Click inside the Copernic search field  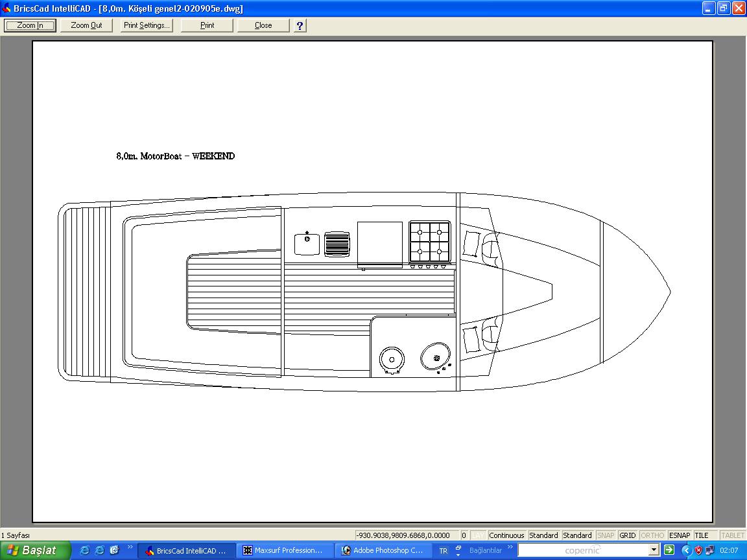pyautogui.click(x=582, y=550)
